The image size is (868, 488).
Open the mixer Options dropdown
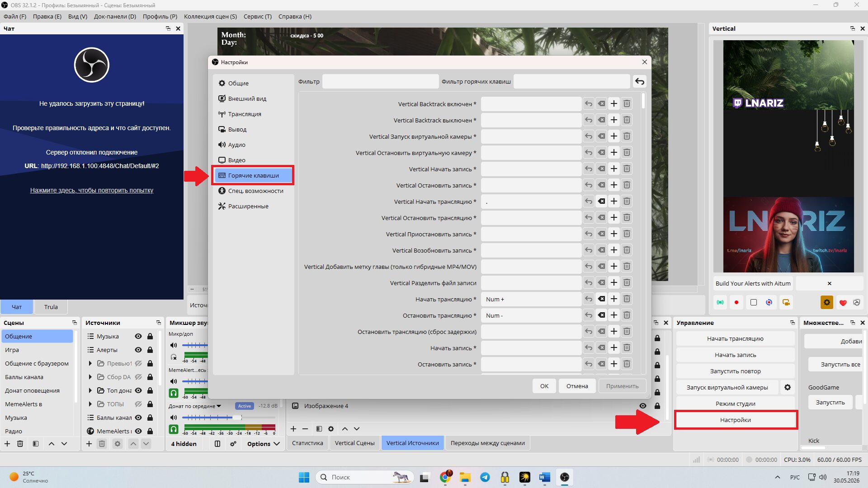[264, 444]
